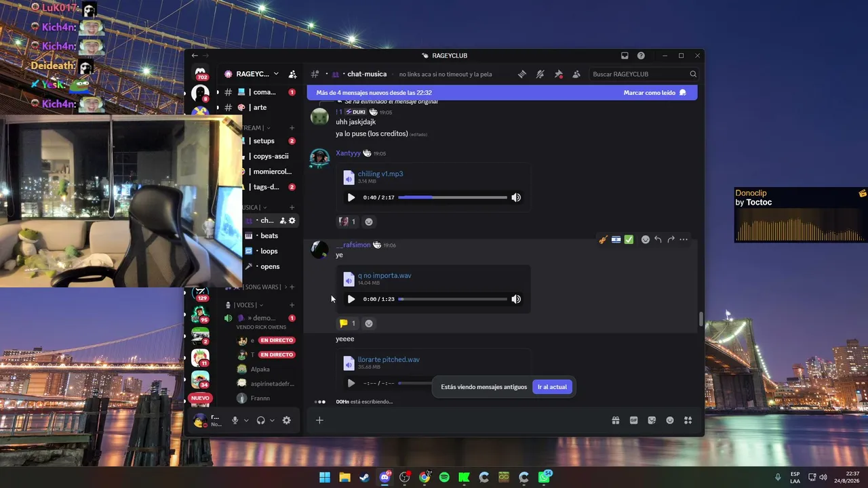Open chat-musica channel settings gear

tap(292, 220)
